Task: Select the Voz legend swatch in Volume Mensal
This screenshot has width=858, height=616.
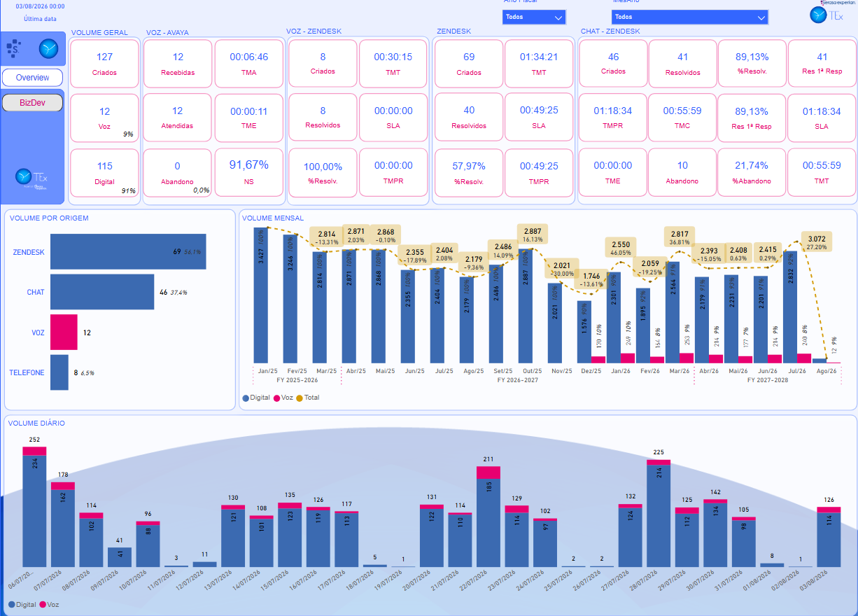Action: (276, 398)
